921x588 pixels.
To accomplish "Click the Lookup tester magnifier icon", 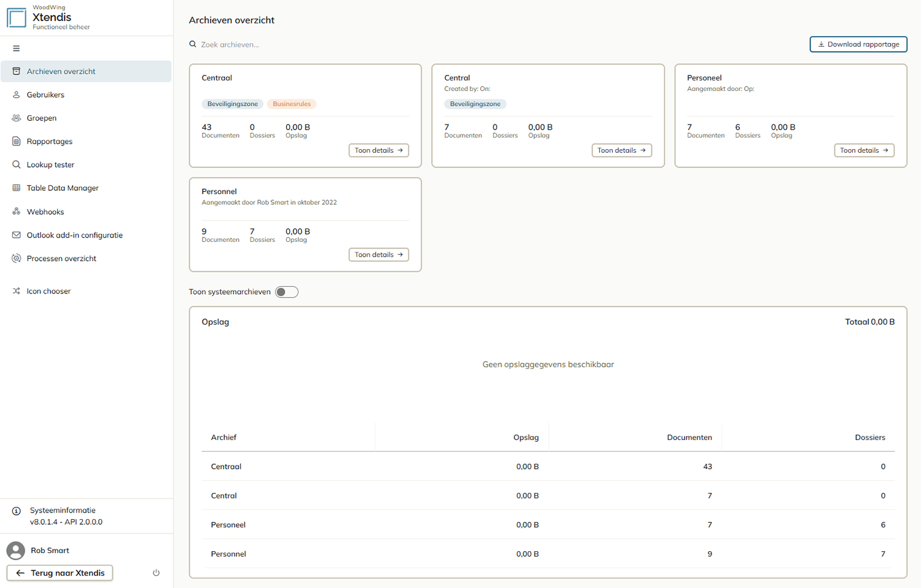I will (x=17, y=164).
